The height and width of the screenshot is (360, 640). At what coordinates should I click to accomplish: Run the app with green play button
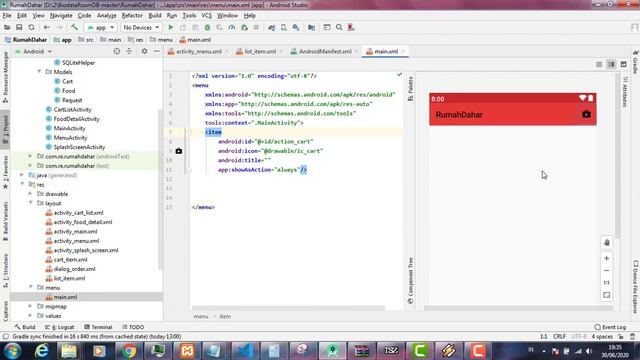click(x=171, y=27)
